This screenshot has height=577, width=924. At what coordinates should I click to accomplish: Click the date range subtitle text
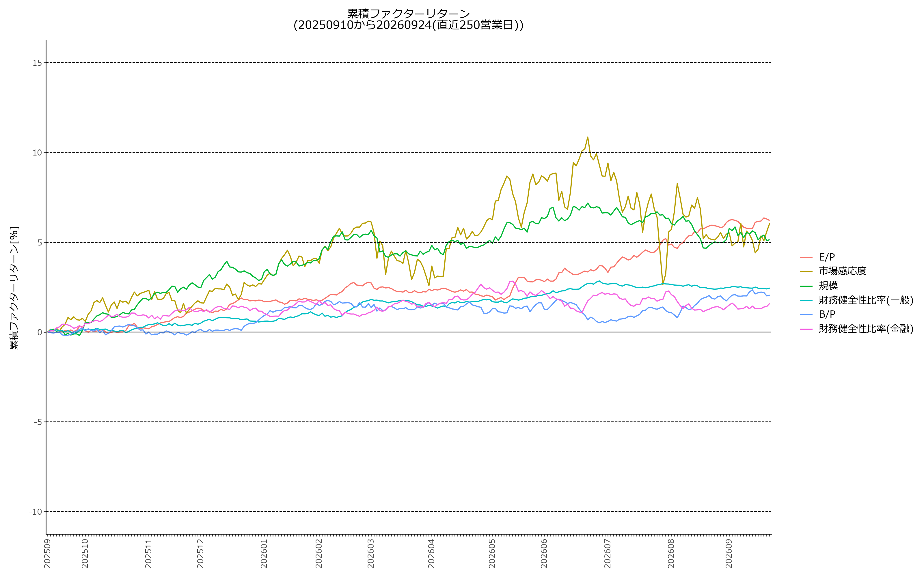pos(409,25)
